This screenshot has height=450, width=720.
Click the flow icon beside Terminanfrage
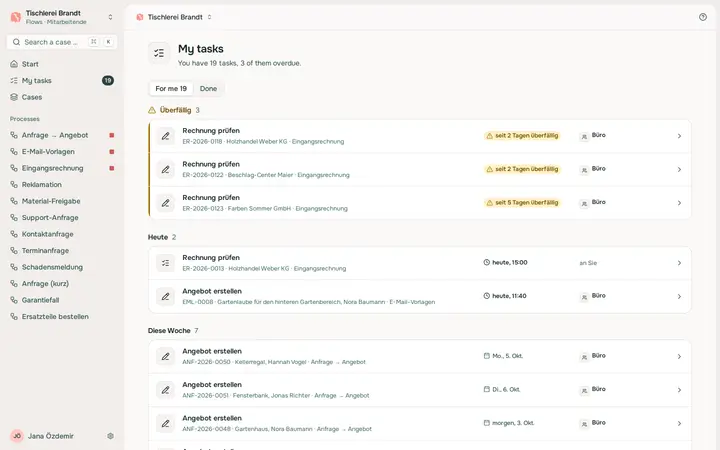14,250
